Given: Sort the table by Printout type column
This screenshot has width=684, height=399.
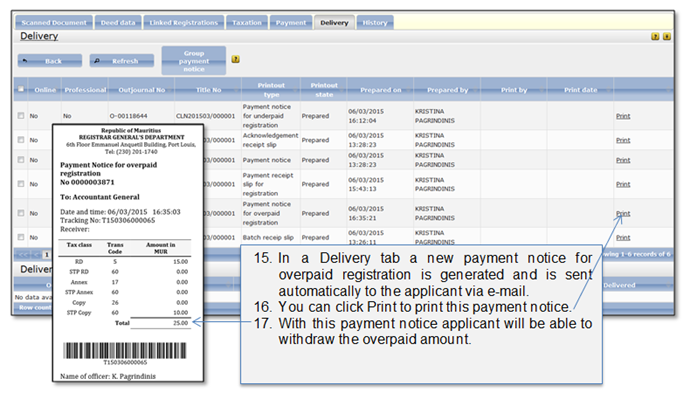Looking at the screenshot, I should (271, 90).
